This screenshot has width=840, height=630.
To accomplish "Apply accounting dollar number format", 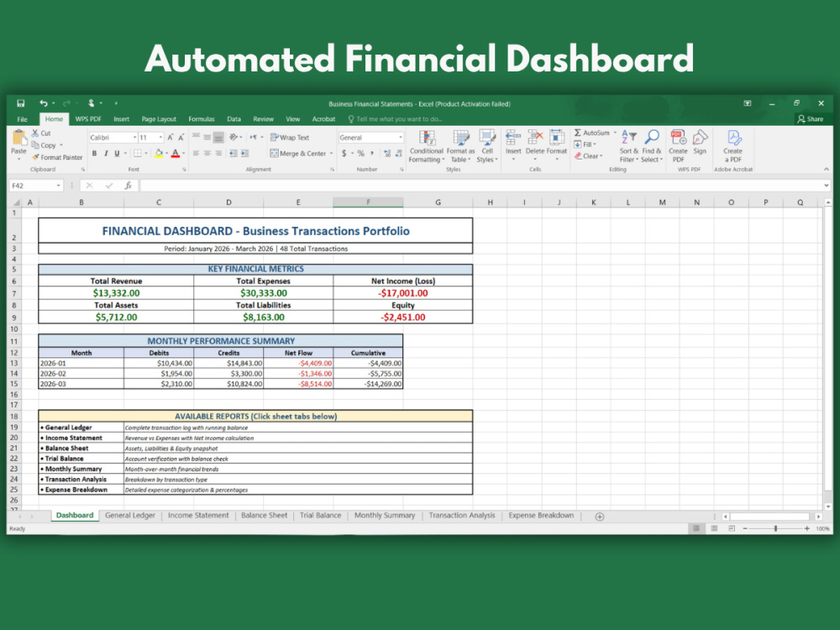I will click(x=344, y=154).
